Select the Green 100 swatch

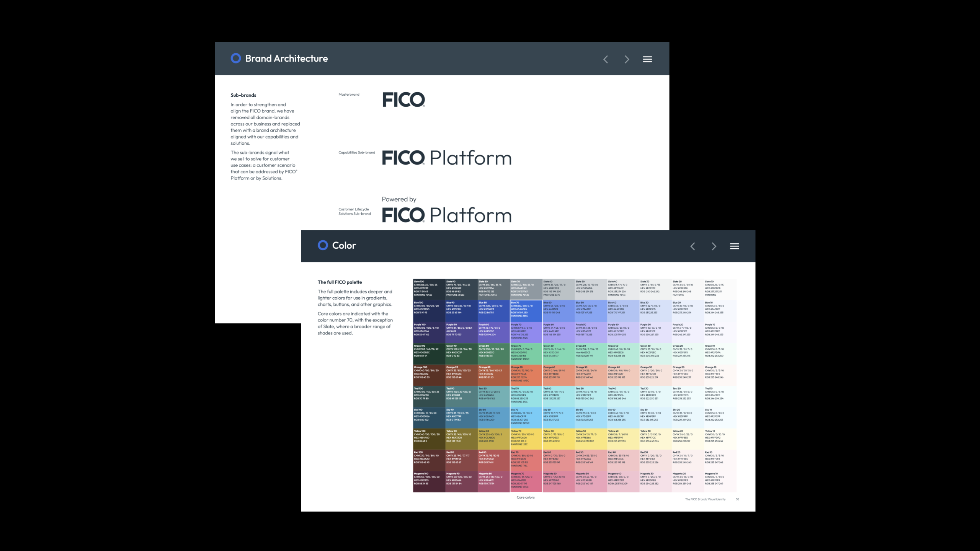click(429, 354)
